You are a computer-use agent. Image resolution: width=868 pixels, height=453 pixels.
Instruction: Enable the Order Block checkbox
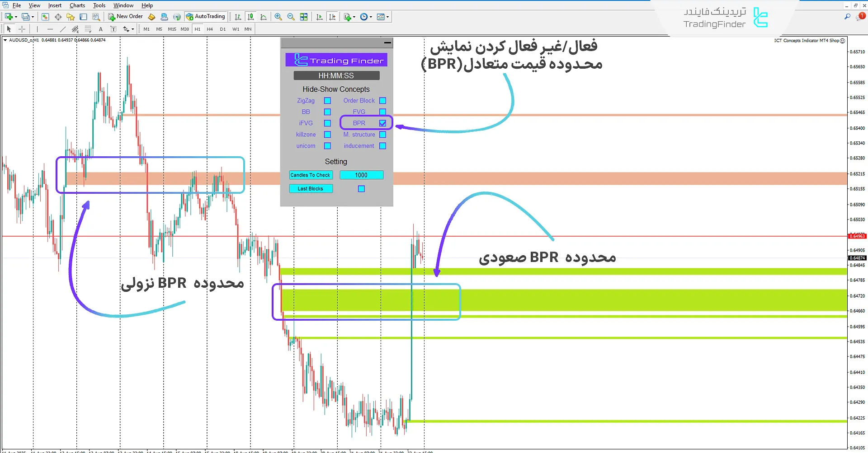[x=382, y=100]
